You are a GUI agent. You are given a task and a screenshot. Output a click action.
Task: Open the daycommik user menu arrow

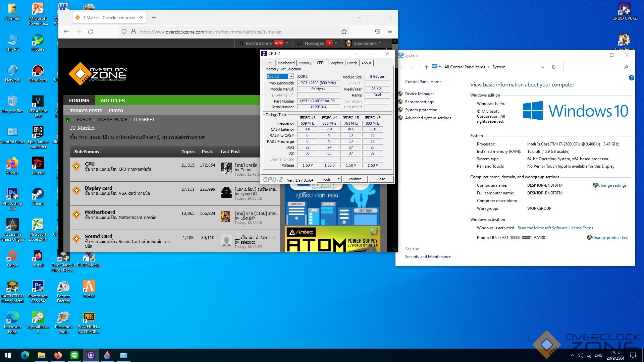pos(380,43)
